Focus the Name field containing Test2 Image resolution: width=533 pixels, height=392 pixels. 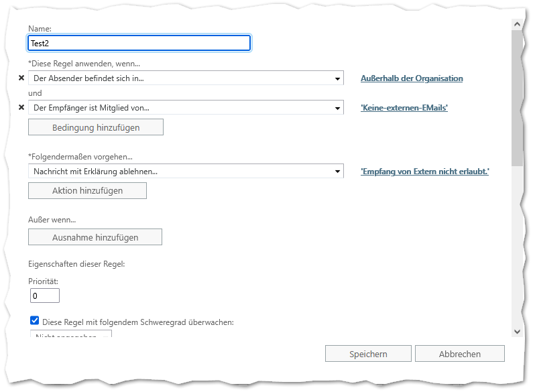(139, 43)
